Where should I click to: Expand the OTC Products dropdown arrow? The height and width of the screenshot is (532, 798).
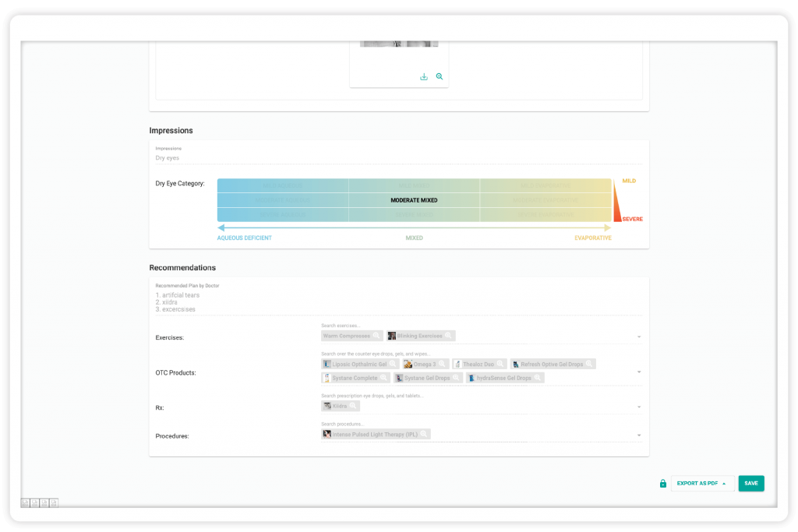tap(639, 372)
